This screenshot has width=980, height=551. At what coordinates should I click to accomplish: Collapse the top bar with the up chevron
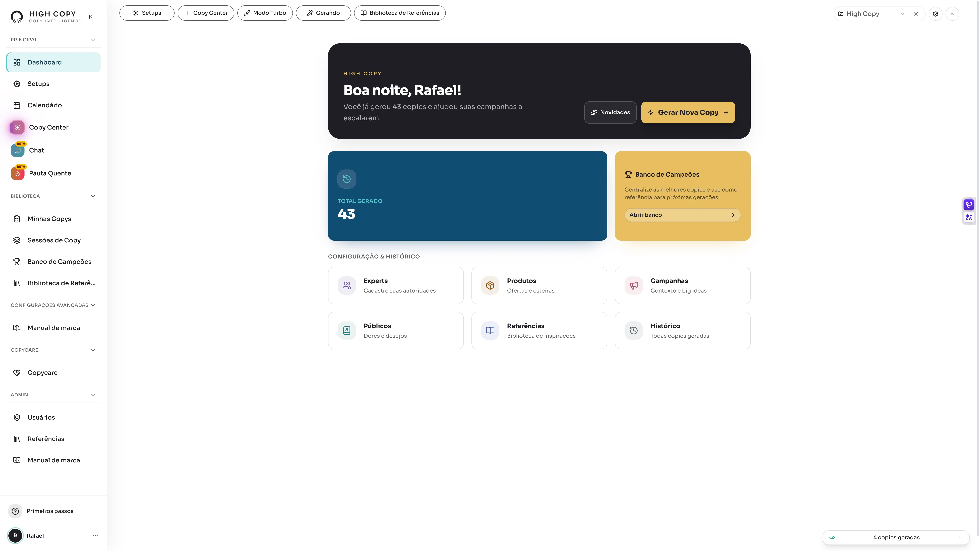click(952, 14)
